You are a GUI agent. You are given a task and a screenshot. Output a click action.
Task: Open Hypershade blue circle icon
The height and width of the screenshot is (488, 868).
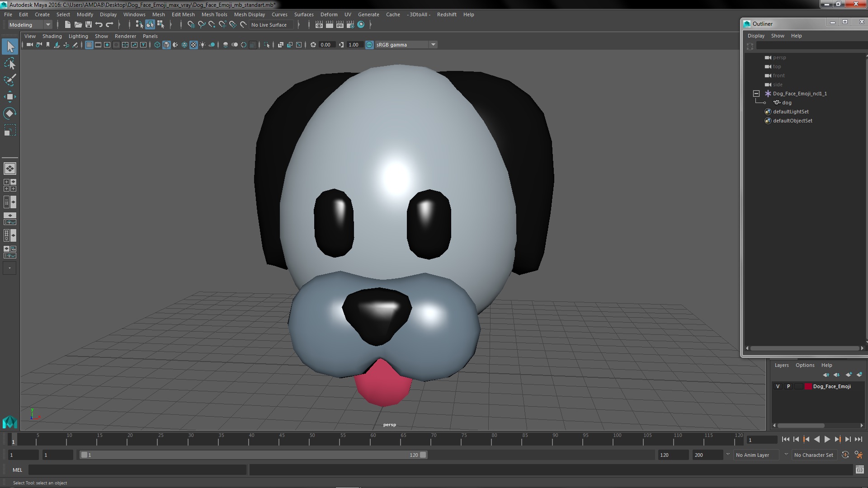(x=361, y=25)
